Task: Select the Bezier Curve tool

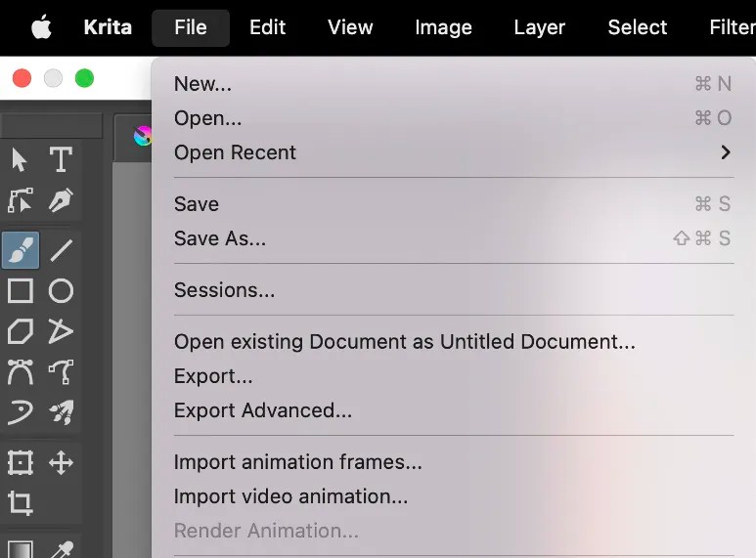Action: (21, 371)
